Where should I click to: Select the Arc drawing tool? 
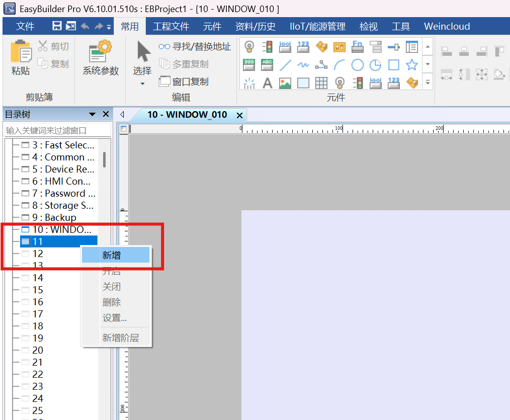pyautogui.click(x=339, y=65)
